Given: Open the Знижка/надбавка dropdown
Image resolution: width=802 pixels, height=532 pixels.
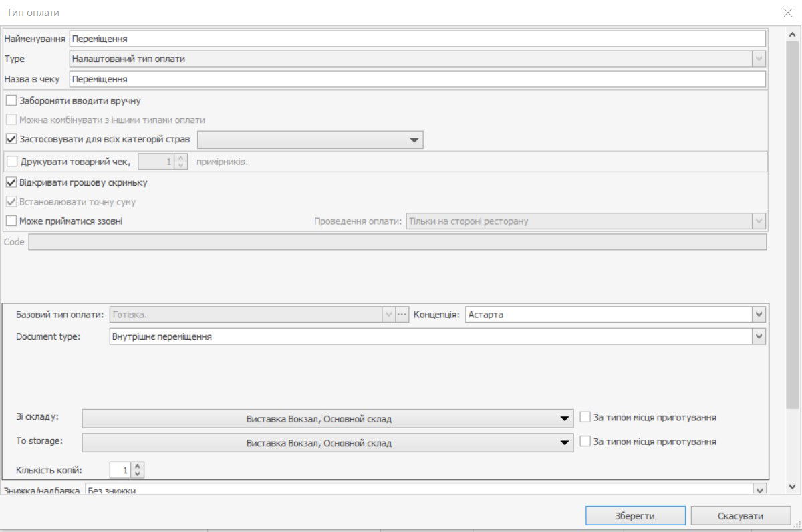Looking at the screenshot, I should click(x=759, y=490).
